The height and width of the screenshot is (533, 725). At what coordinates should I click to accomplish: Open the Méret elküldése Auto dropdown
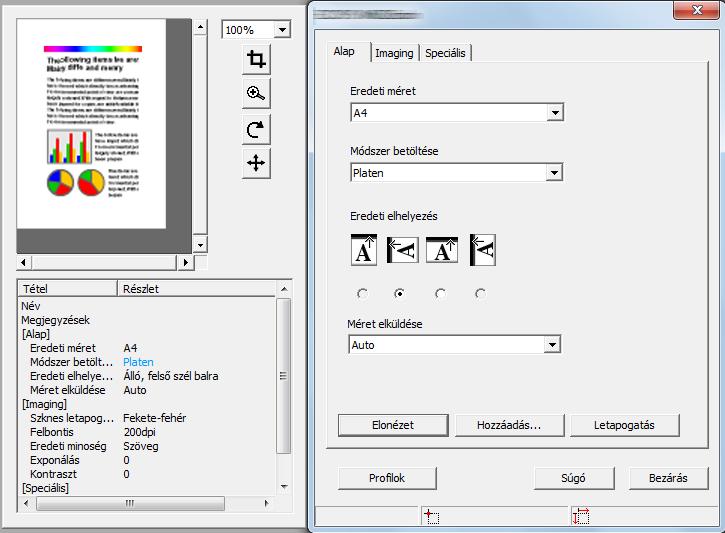pyautogui.click(x=552, y=345)
